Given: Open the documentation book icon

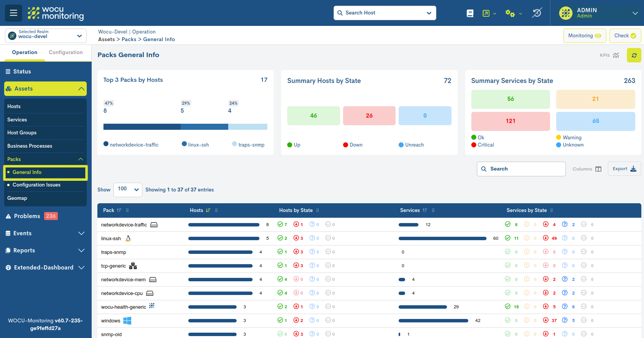Looking at the screenshot, I should pos(470,13).
